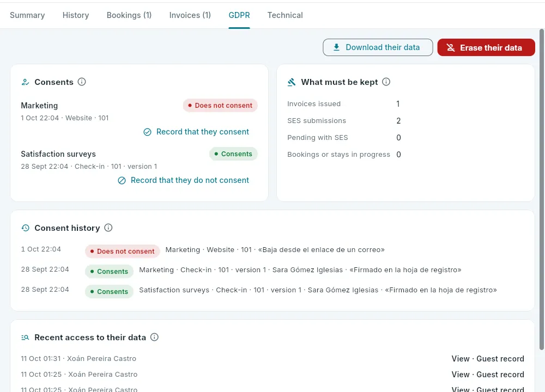
Task: Open the Invoices (1) tab
Action: pos(190,15)
